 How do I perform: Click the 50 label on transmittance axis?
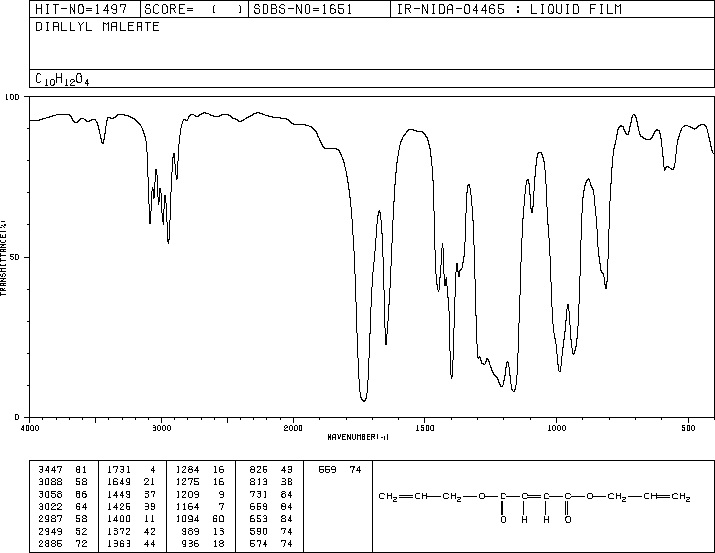click(x=14, y=257)
